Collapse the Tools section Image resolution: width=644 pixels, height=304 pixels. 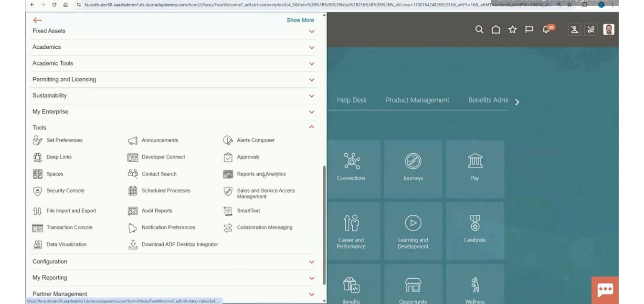click(x=311, y=127)
